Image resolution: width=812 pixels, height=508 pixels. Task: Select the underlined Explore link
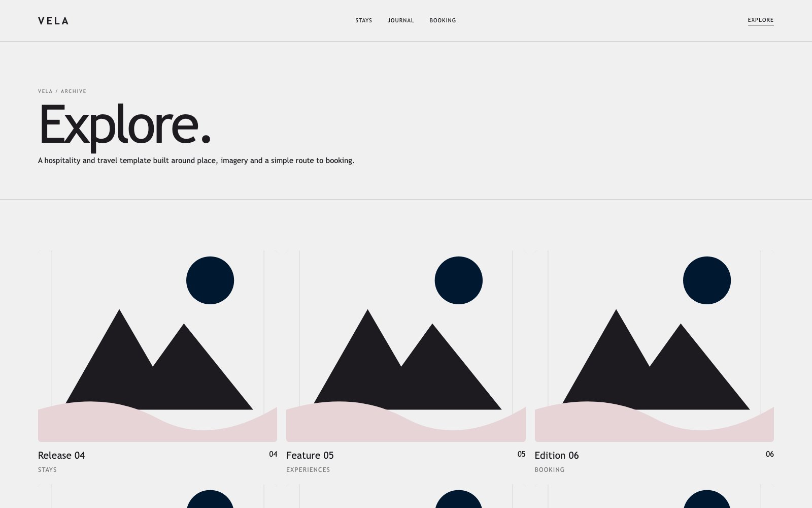[761, 20]
